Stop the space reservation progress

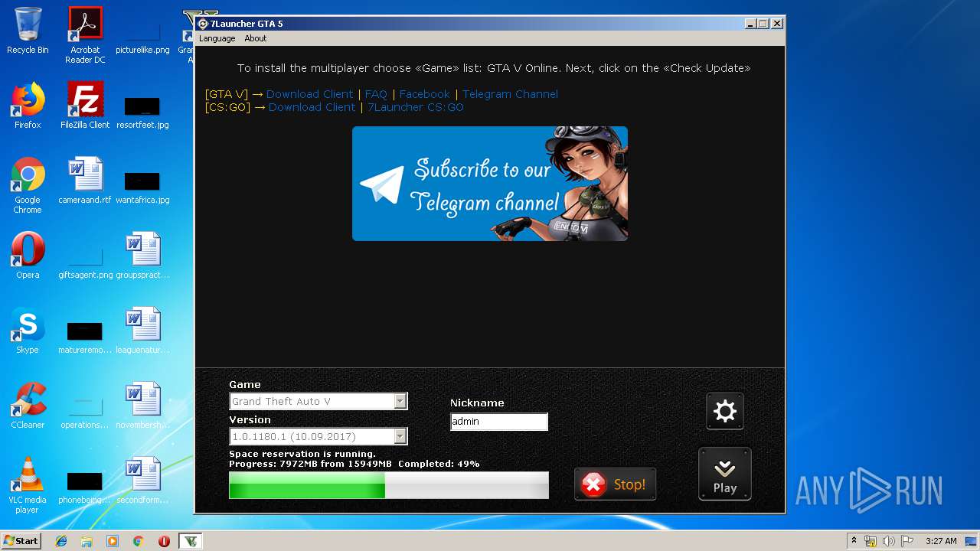point(615,484)
